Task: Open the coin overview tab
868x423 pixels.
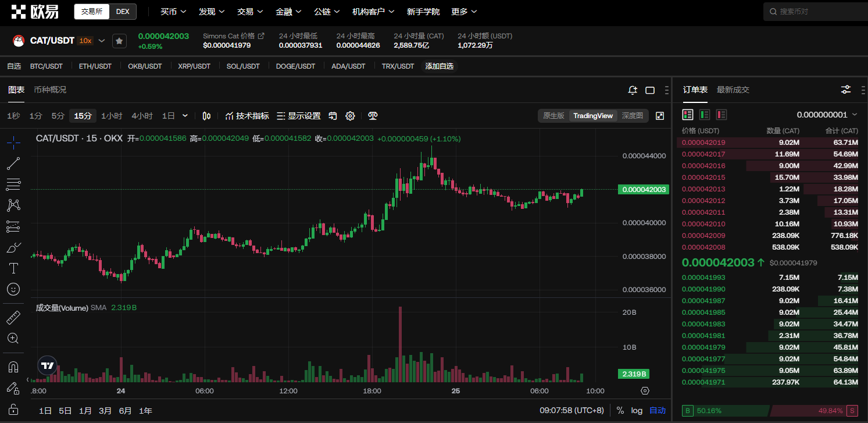Action: click(x=50, y=90)
